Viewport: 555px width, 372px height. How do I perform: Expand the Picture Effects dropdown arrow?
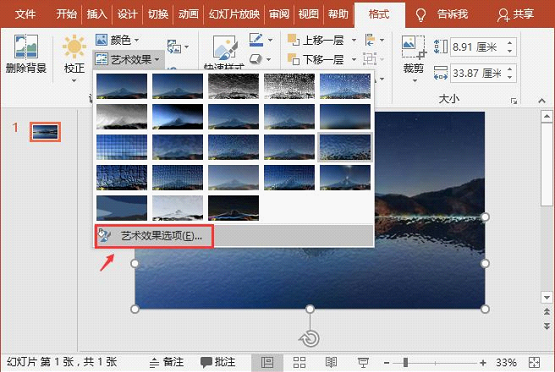270,59
